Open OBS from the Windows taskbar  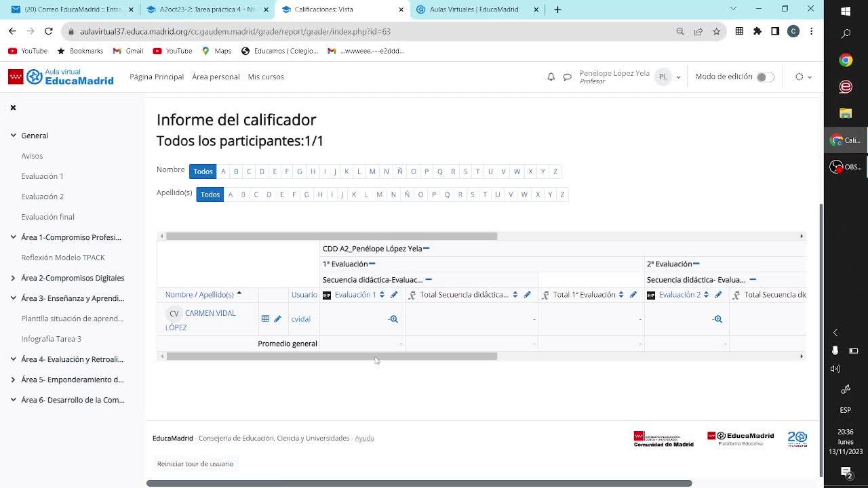(x=845, y=167)
